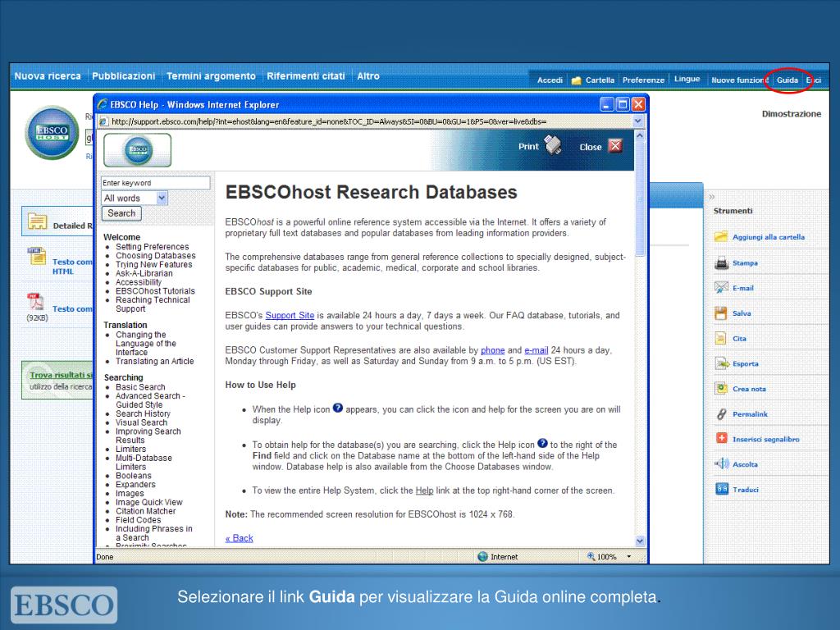The image size is (840, 630).
Task: Click the Search button in help sidebar
Action: [121, 213]
